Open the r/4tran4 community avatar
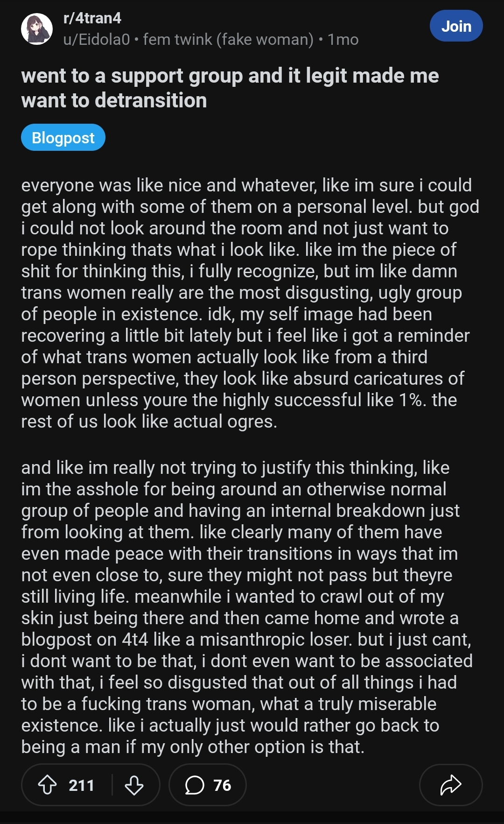Image resolution: width=504 pixels, height=824 pixels. click(37, 29)
